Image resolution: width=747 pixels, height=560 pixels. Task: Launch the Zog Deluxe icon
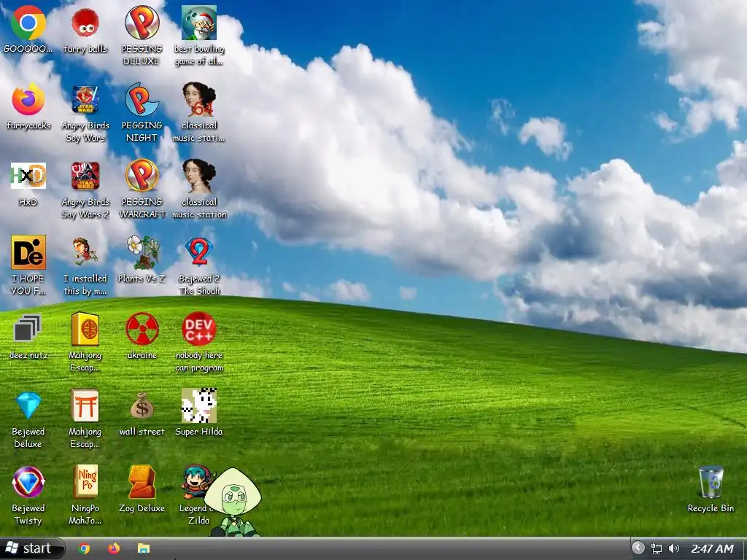pos(142,482)
